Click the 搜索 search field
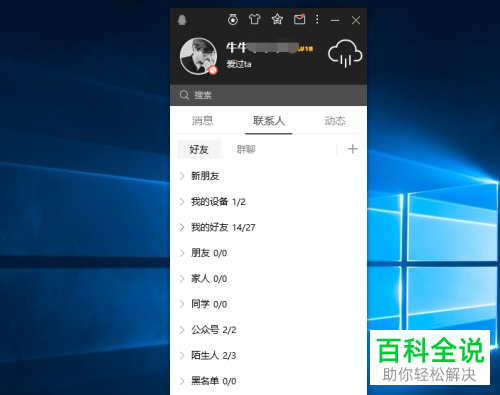Viewport: 500px width, 395px height. pyautogui.click(x=268, y=95)
